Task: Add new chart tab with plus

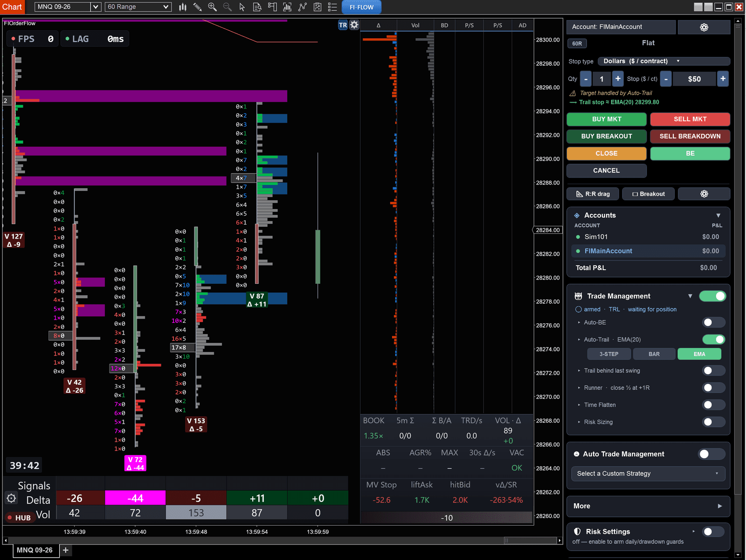Action: tap(66, 550)
